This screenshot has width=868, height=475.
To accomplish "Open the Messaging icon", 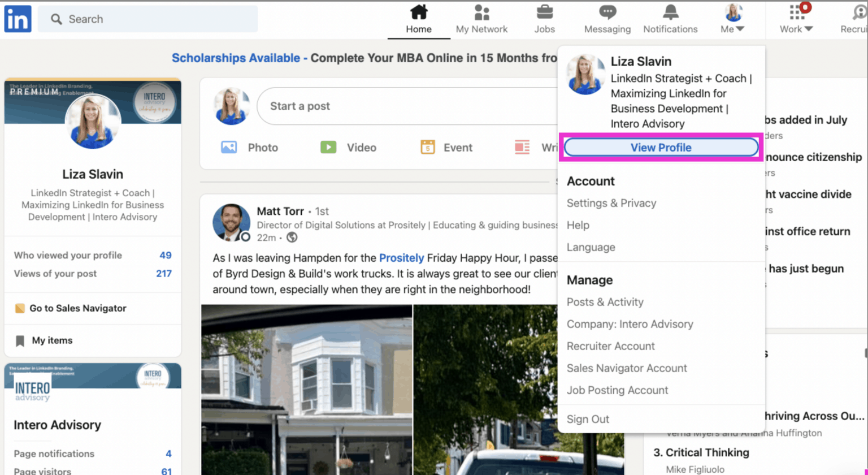I will 607,12.
